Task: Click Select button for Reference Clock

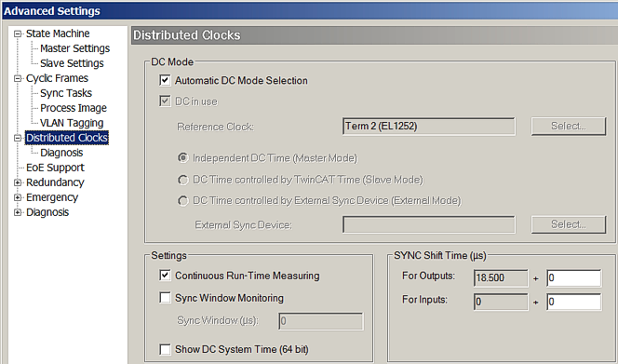Action: tap(569, 127)
